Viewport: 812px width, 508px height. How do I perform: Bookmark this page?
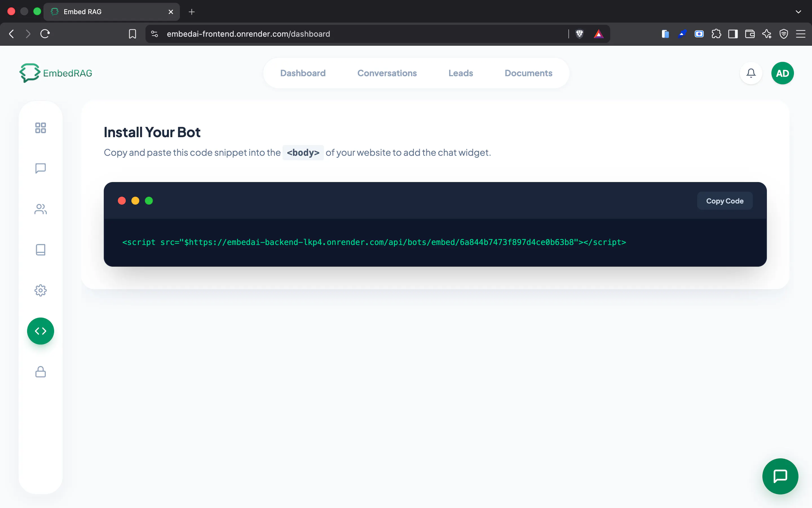[x=133, y=34]
